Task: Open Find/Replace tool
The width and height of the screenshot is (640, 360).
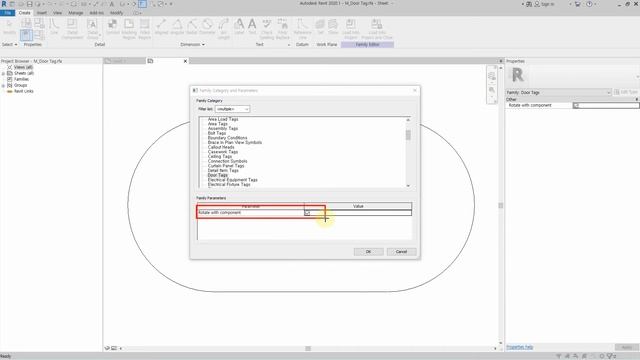Action: click(x=282, y=29)
